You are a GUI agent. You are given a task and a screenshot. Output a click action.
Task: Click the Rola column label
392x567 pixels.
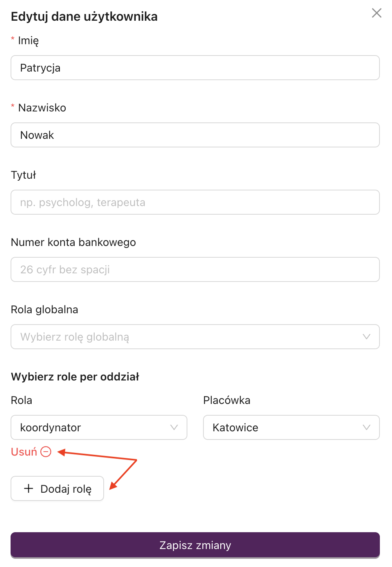click(x=21, y=400)
